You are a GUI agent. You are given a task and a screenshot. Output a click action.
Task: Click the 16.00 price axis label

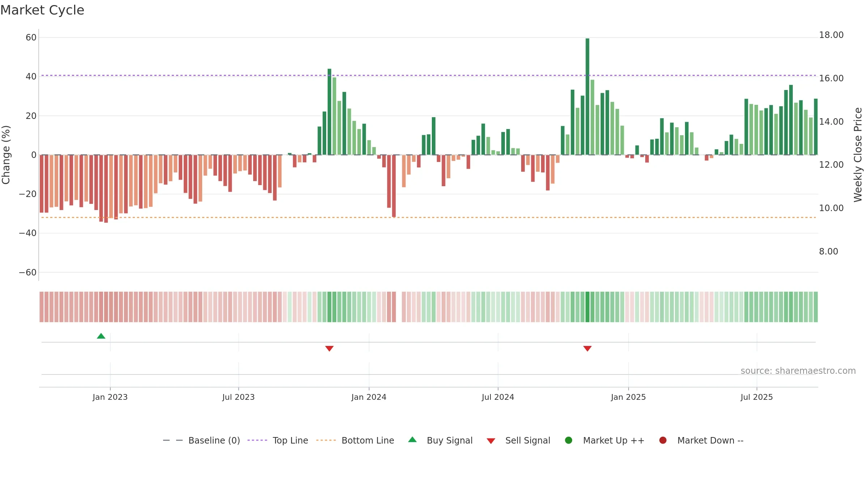coord(831,78)
